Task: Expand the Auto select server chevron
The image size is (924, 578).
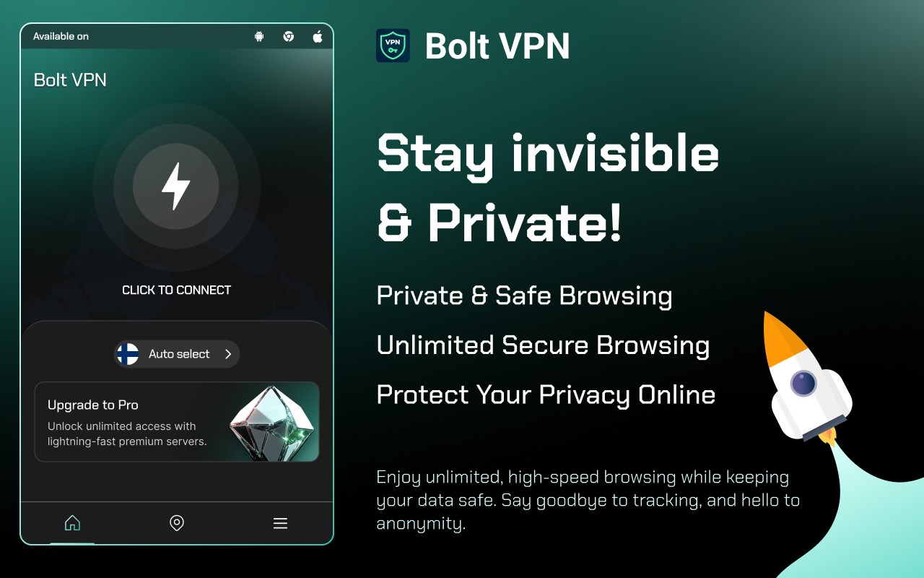Action: point(227,354)
